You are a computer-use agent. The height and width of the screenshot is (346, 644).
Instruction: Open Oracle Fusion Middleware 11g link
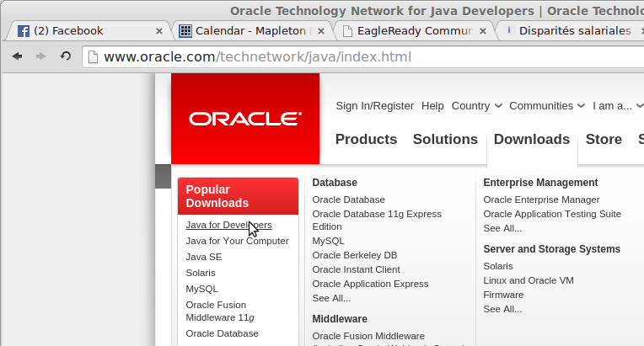point(220,311)
